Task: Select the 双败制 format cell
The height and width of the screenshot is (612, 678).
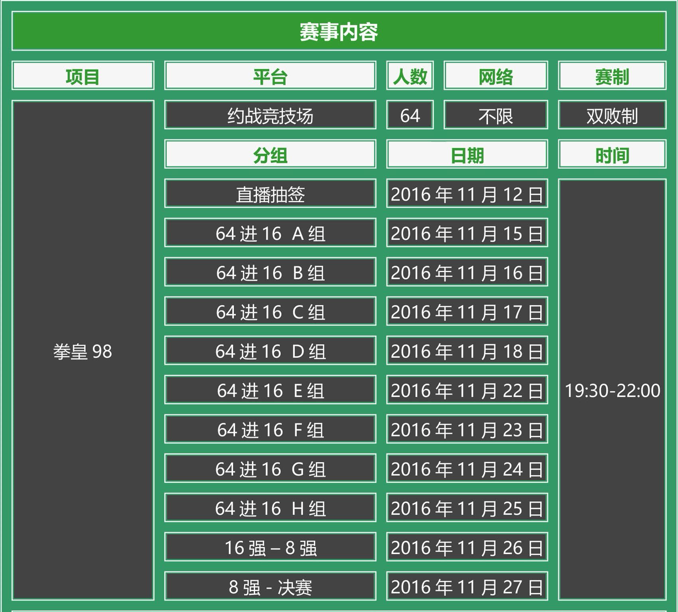Action: pyautogui.click(x=612, y=115)
